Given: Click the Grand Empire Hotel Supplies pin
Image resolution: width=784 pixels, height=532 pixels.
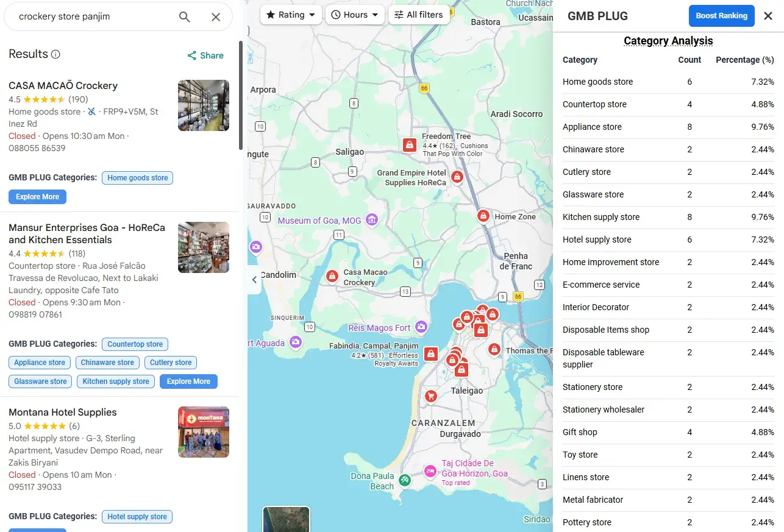Looking at the screenshot, I should (x=457, y=177).
